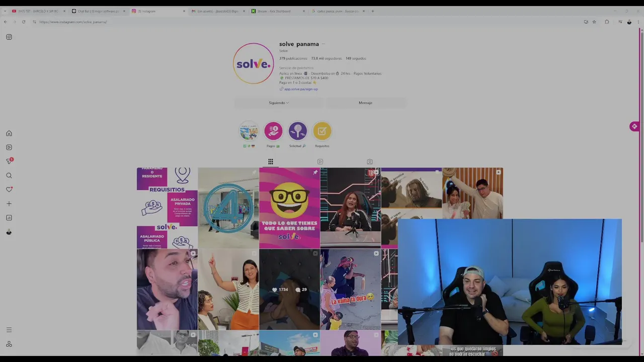Select the posts grid tab
Screen dimensions: 644x362
(x=271, y=161)
